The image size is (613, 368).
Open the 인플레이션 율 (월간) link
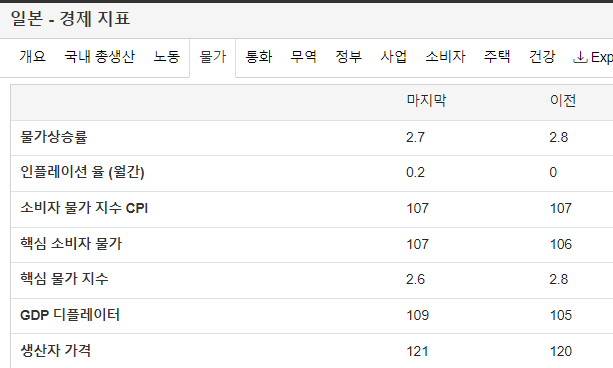82,172
